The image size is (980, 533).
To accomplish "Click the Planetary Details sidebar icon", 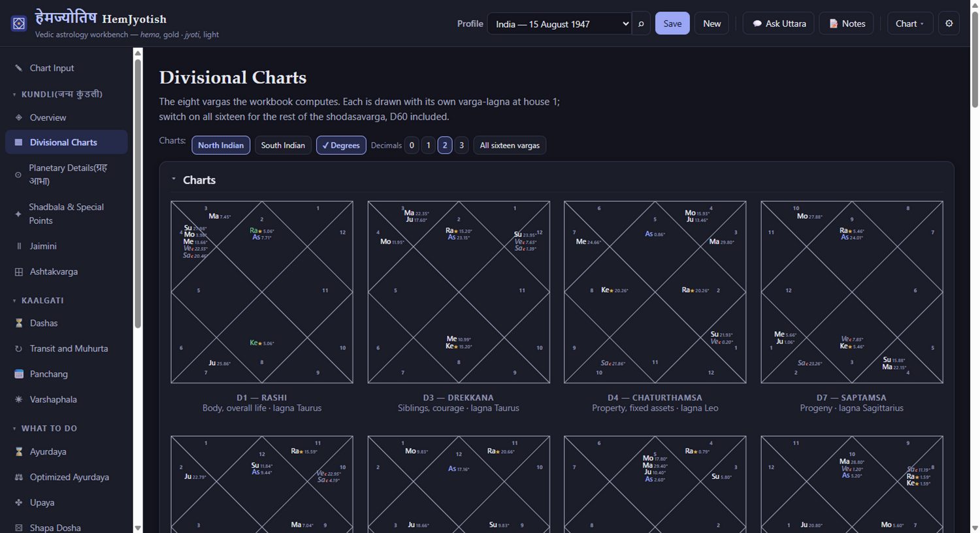I will tap(18, 174).
